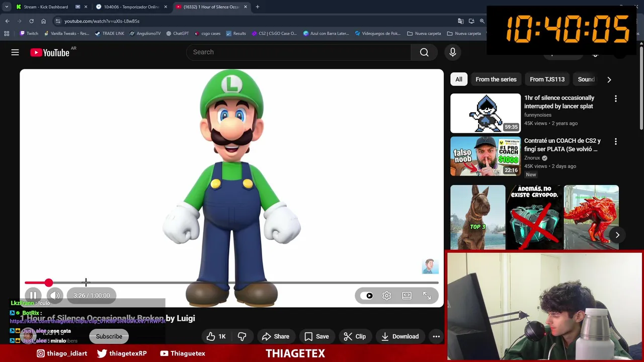Select the From the series chip
The width and height of the screenshot is (644, 362).
click(496, 79)
